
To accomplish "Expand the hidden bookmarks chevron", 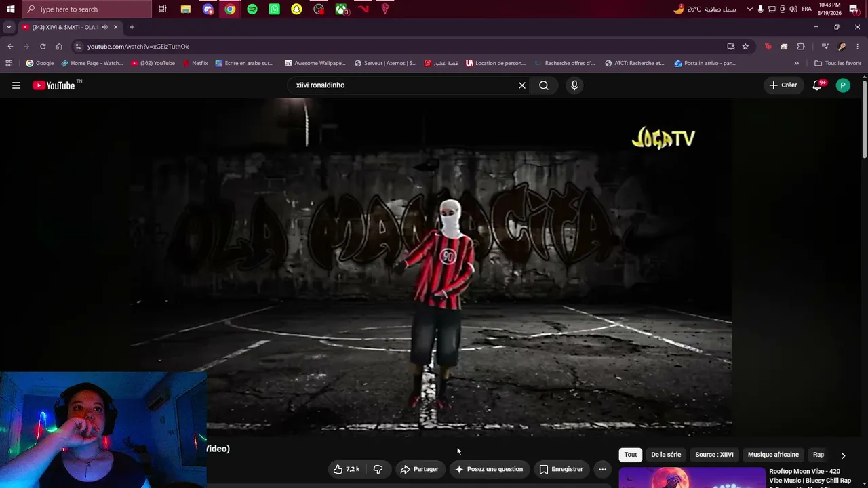I will [x=796, y=63].
